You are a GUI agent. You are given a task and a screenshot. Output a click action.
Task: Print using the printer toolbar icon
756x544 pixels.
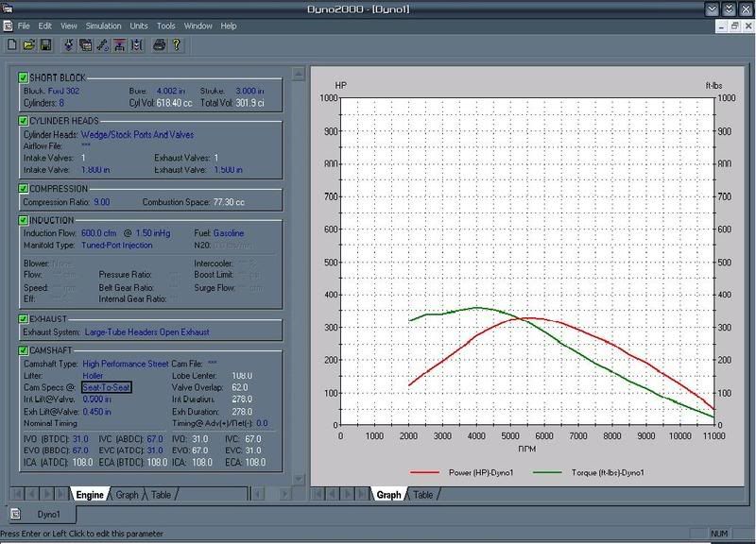pos(159,45)
